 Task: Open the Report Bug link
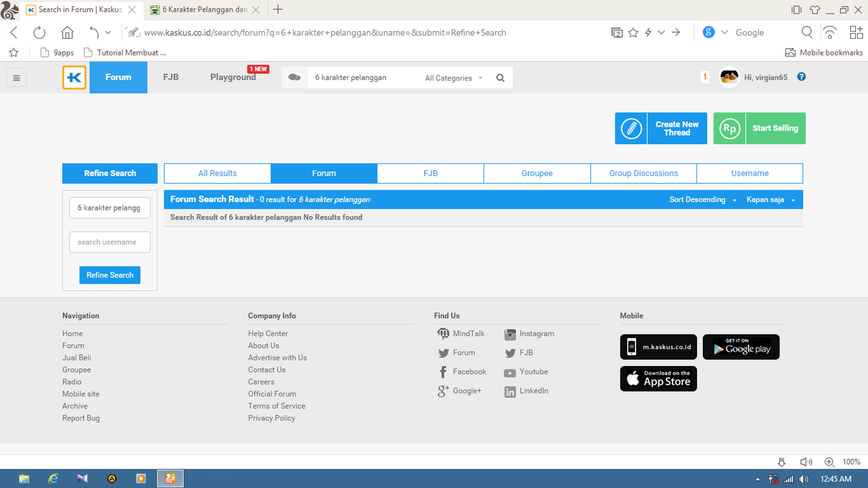tap(81, 418)
